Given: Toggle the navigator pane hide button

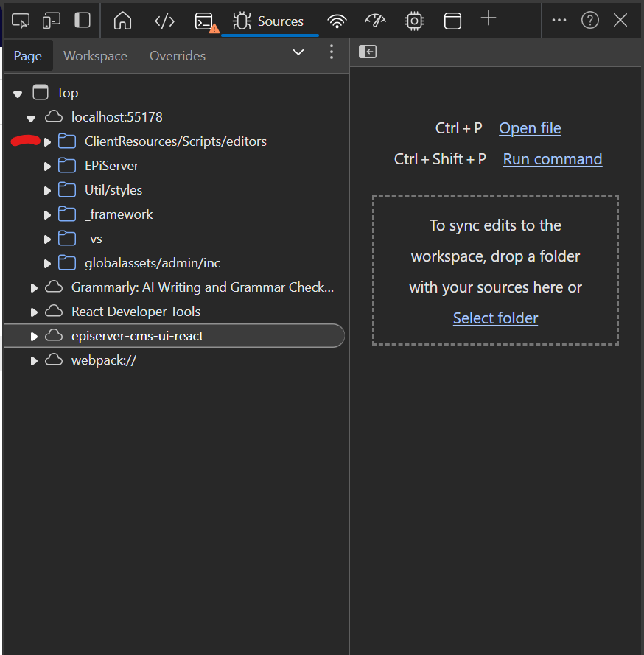Looking at the screenshot, I should (x=367, y=52).
